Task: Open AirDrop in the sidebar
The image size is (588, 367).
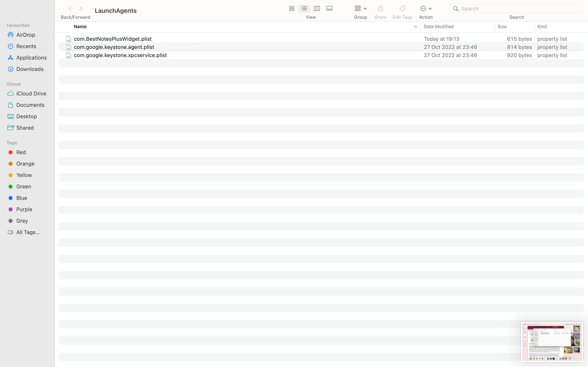Action: 26,35
